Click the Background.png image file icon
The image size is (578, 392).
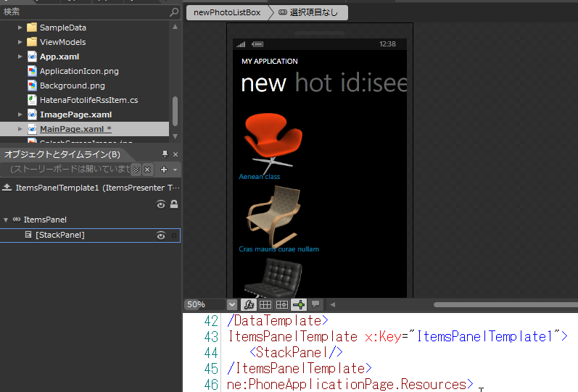pos(32,86)
